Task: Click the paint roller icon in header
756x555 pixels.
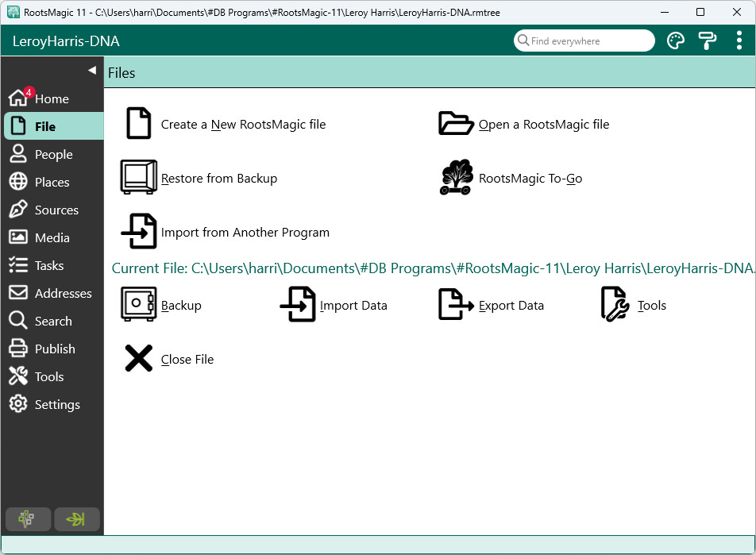Action: 708,40
